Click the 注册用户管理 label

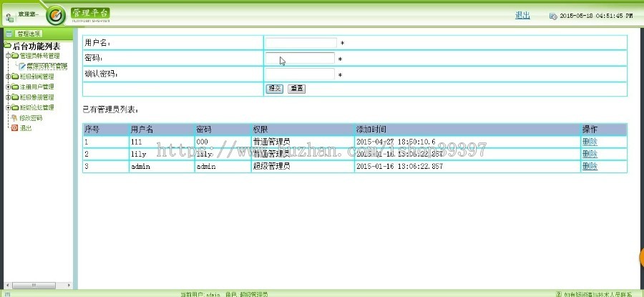[37, 87]
